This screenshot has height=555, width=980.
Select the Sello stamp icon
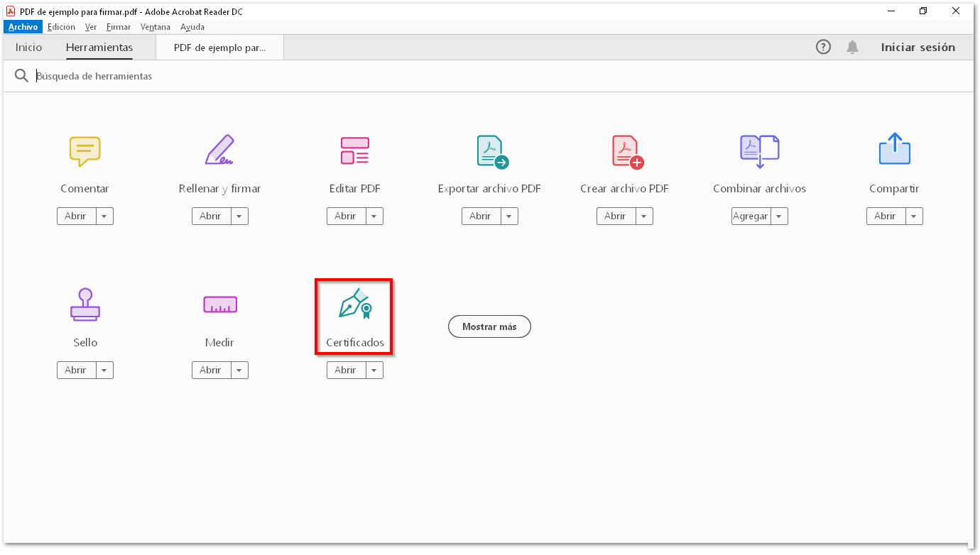coord(85,304)
